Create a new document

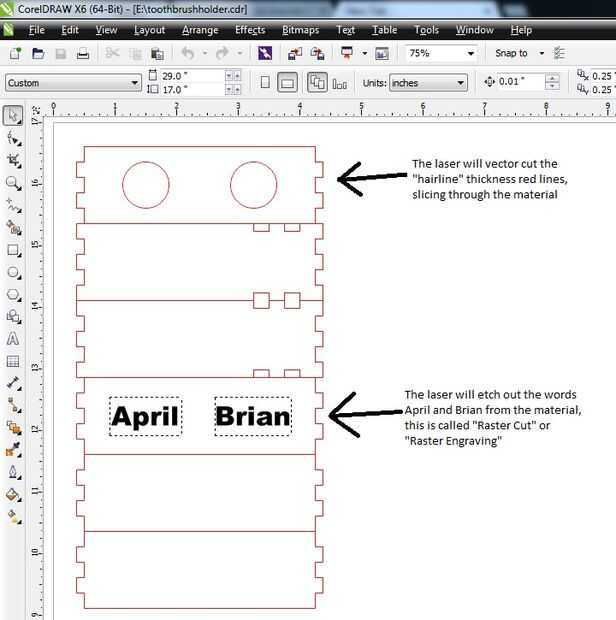pos(15,53)
